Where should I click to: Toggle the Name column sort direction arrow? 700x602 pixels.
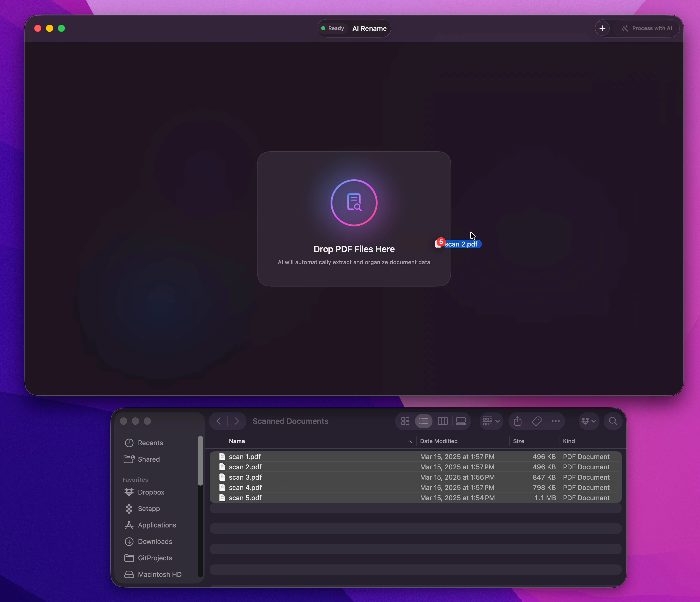click(x=409, y=441)
